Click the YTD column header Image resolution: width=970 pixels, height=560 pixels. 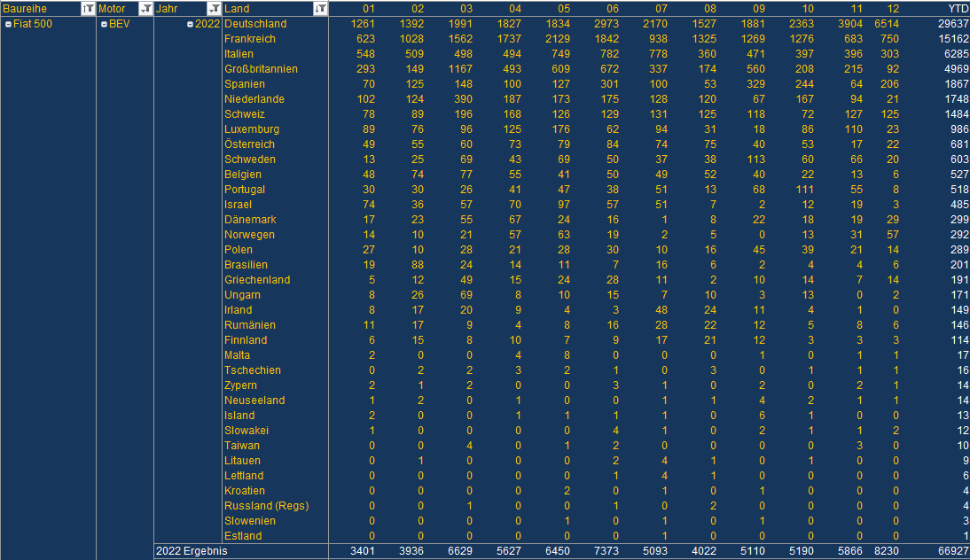[x=958, y=8]
